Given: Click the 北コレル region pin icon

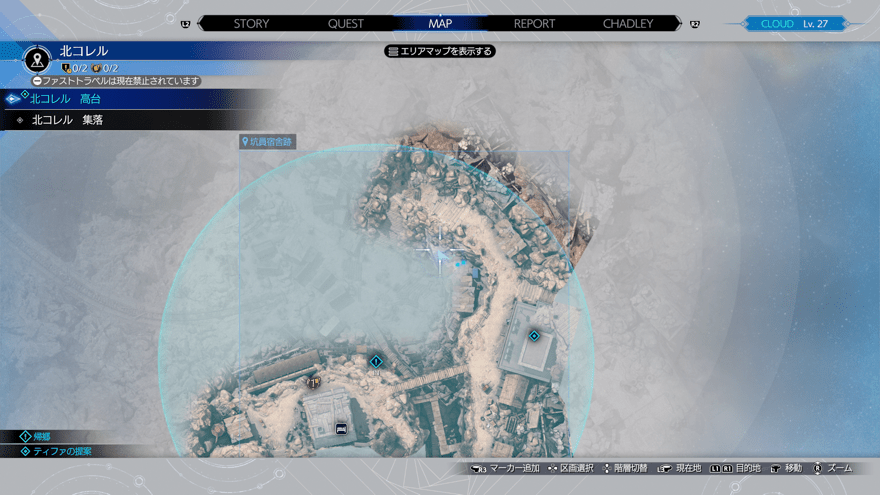Looking at the screenshot, I should click(37, 60).
